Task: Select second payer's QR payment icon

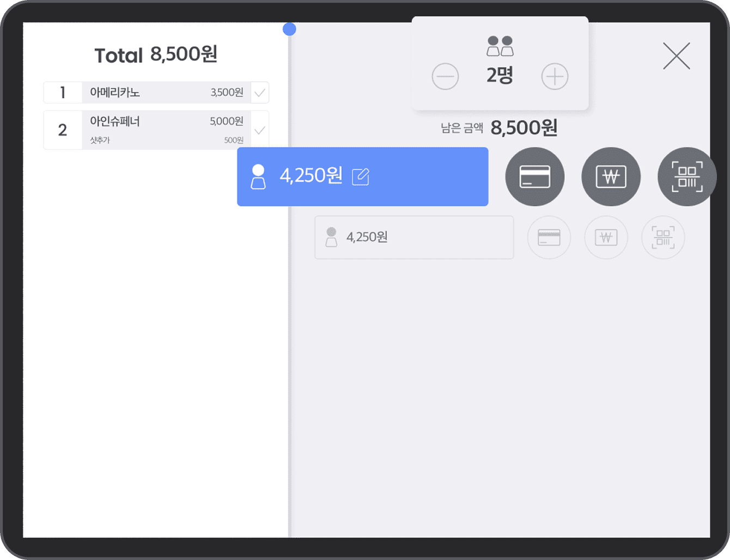Action: click(663, 237)
